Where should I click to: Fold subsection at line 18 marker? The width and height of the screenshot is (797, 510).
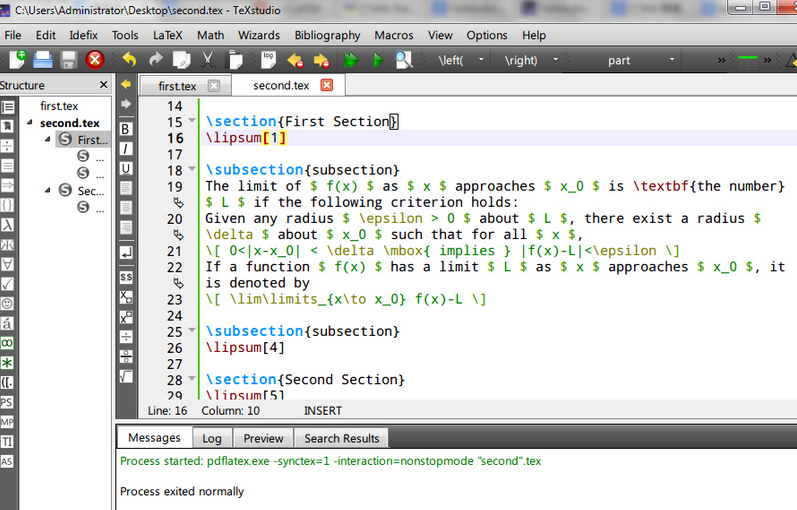coord(192,169)
